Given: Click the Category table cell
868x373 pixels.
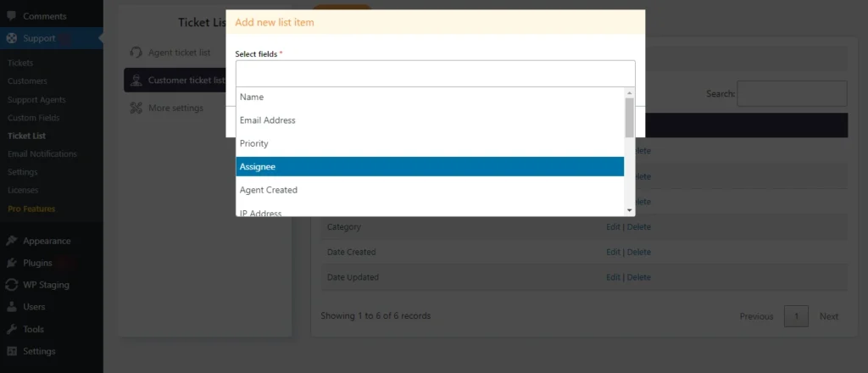Looking at the screenshot, I should (x=344, y=227).
